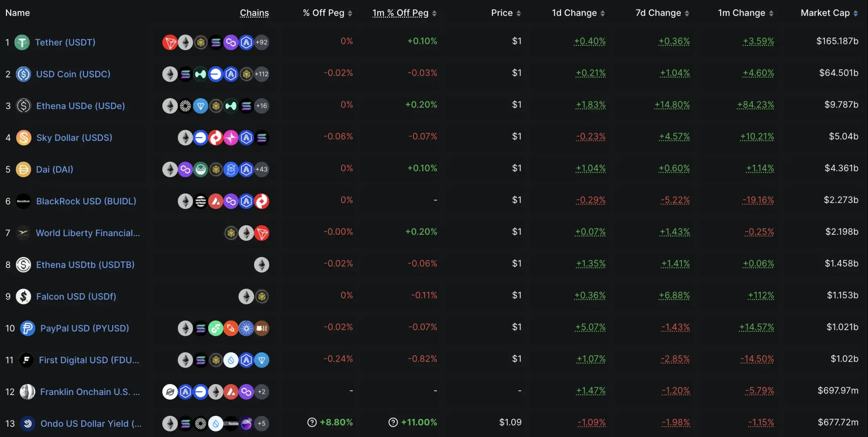Viewport: 868px width, 437px height.
Task: Click the Sky Dollar logo icon
Action: point(24,138)
